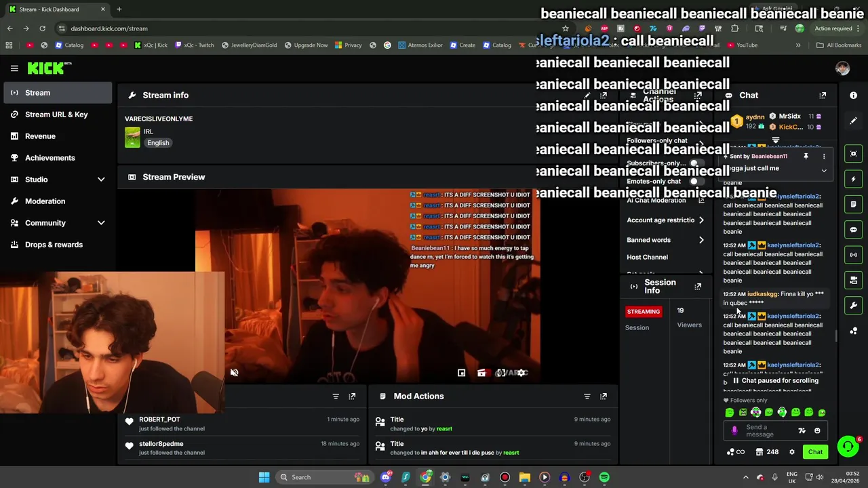Screen dimensions: 868x488
Task: Pop out the Session Info panel
Action: [698, 287]
